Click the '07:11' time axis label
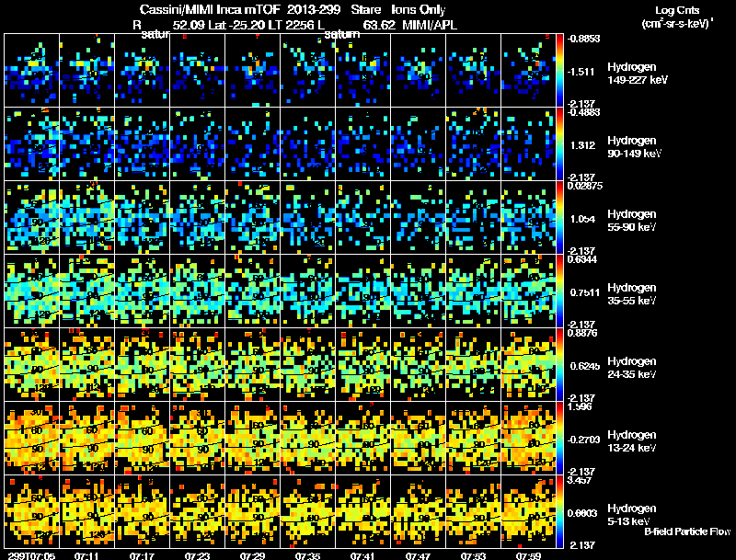 pyautogui.click(x=86, y=556)
